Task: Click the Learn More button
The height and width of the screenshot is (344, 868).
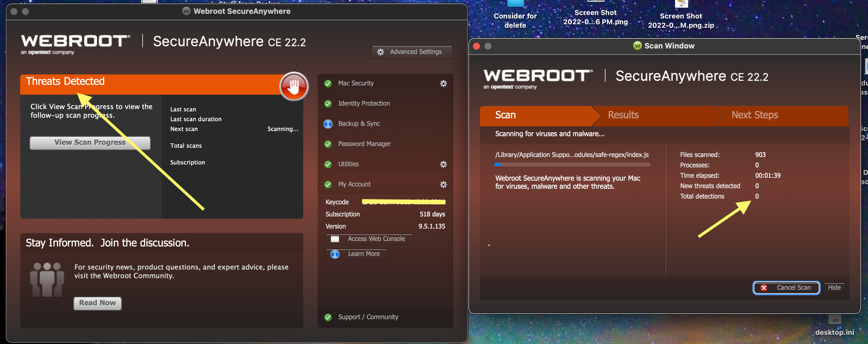Action: click(357, 254)
